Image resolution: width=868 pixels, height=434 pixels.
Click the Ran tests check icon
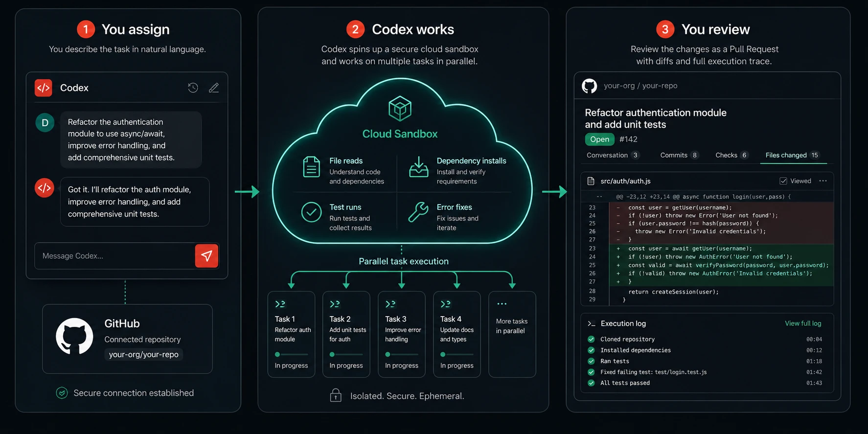click(591, 361)
